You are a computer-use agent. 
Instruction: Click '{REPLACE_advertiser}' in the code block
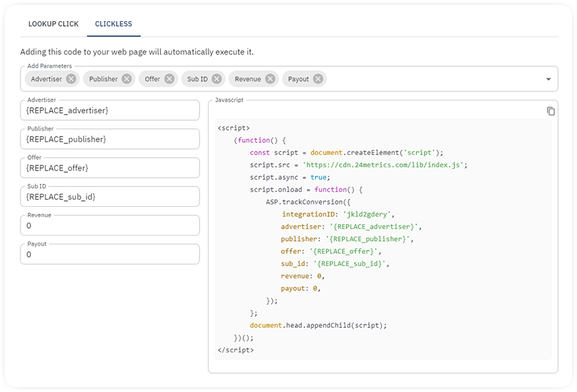tap(374, 227)
